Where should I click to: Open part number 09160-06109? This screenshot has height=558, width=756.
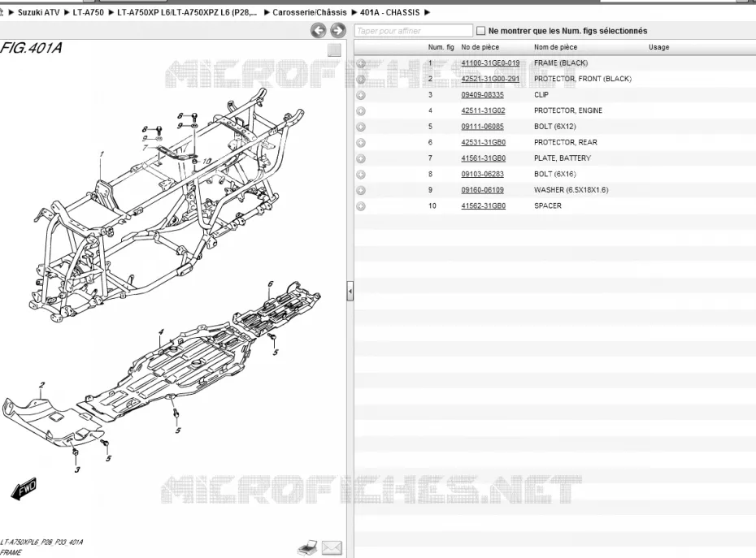pyautogui.click(x=482, y=190)
